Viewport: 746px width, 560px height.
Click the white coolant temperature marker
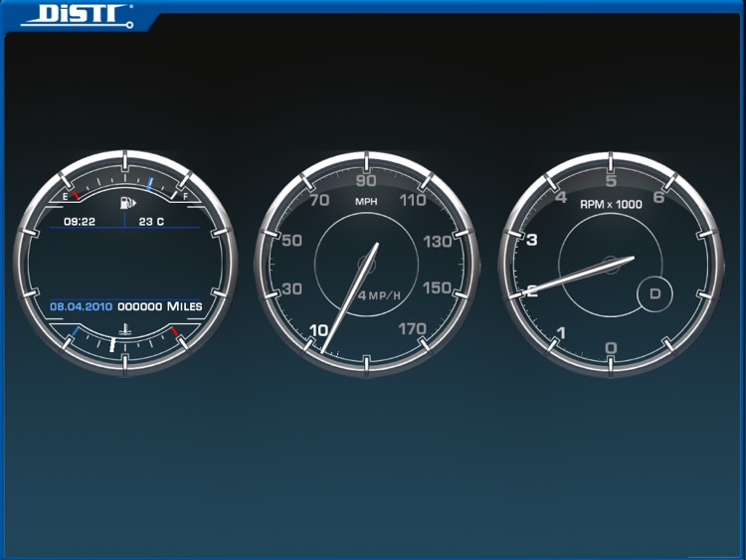(112, 345)
